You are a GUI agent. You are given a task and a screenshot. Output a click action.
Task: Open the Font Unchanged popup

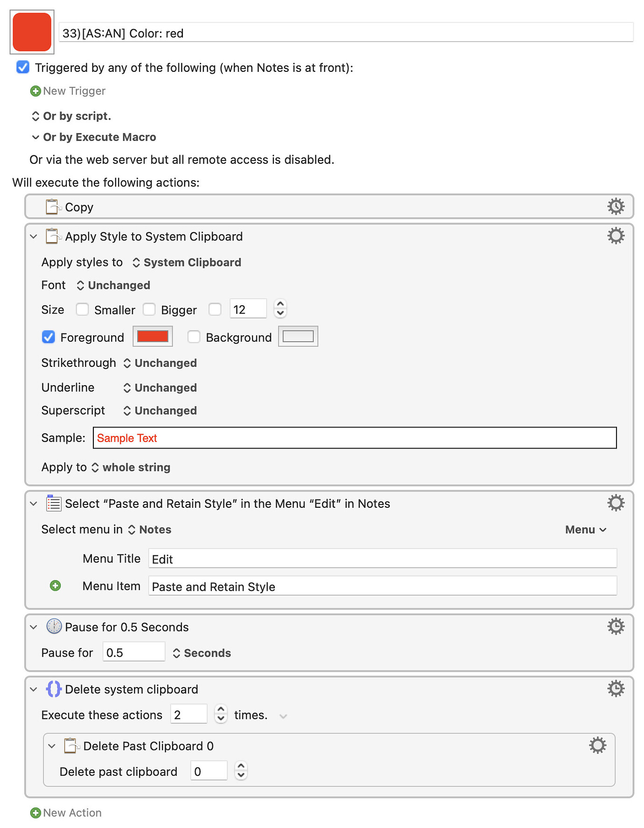coord(113,285)
